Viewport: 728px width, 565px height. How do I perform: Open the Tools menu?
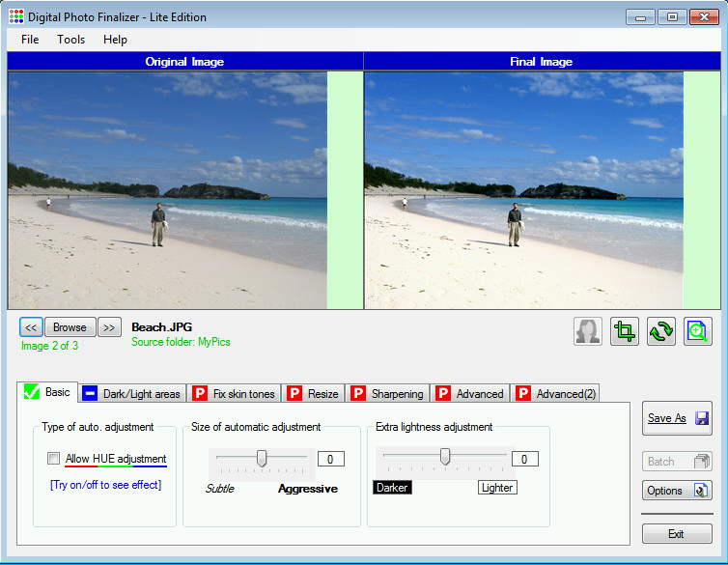click(71, 40)
